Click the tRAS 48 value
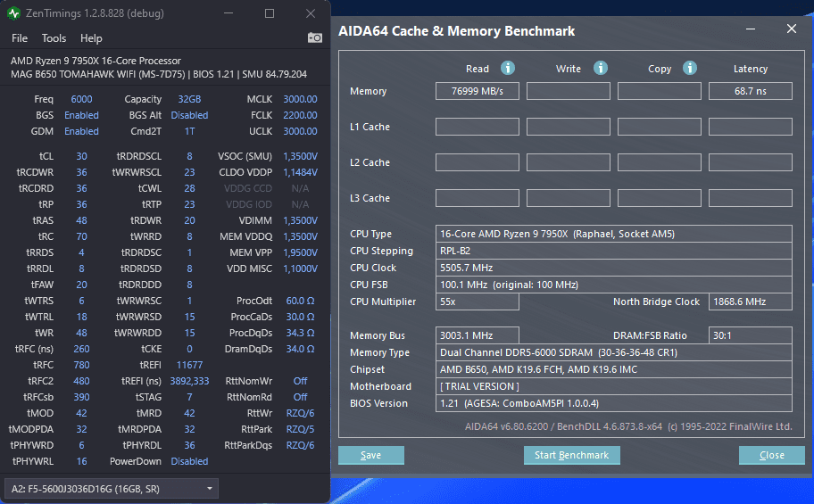814x504 pixels. point(81,220)
